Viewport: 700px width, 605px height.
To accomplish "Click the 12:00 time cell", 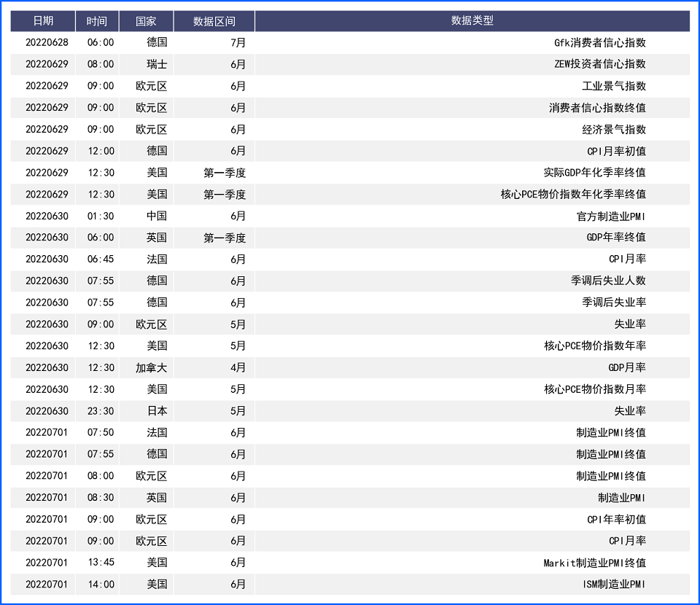I will tap(101, 151).
